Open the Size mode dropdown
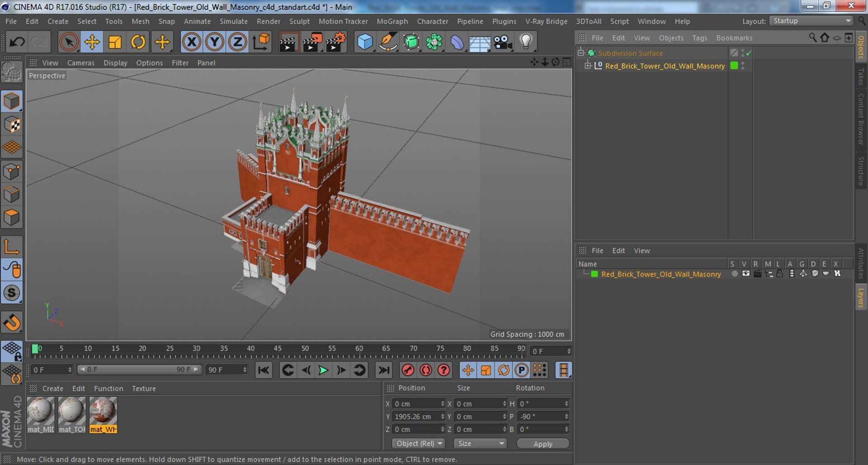868x465 pixels. point(480,444)
